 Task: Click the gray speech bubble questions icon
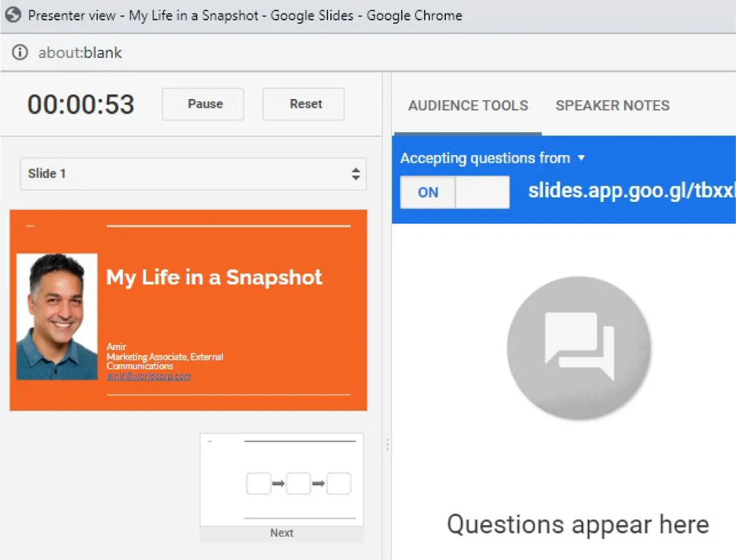click(578, 347)
